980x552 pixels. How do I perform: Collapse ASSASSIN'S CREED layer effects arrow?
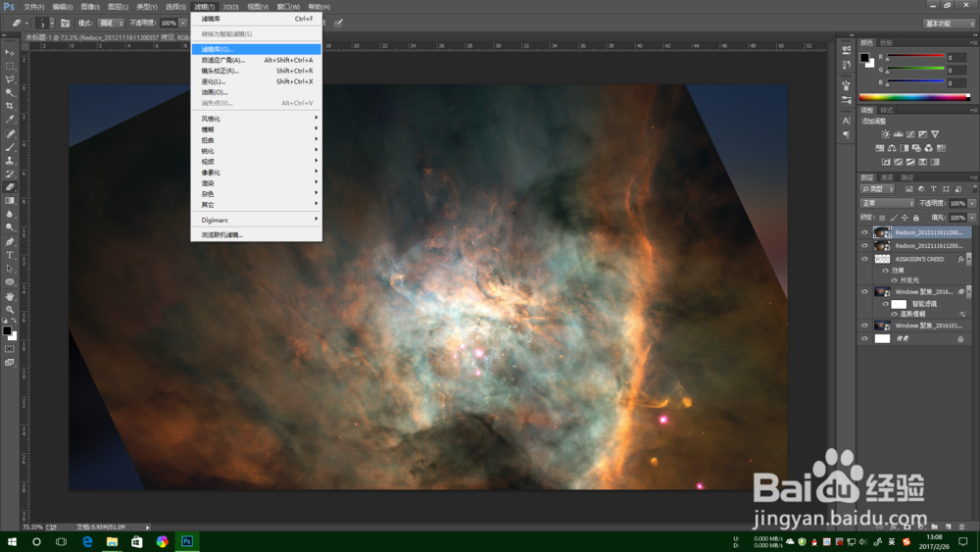[x=969, y=260]
